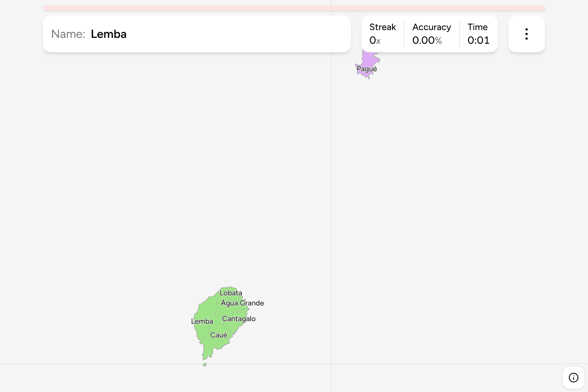Click the Name prompt box showing Lemba
The image size is (588, 392).
(197, 34)
